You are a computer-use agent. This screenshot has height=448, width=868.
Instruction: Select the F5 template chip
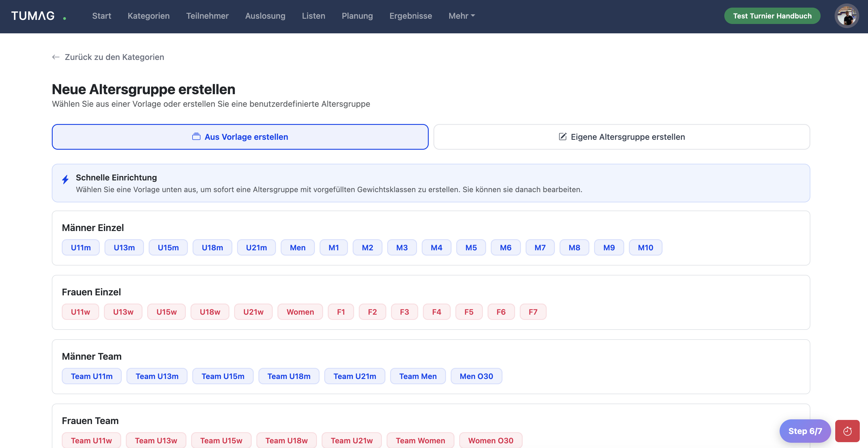pos(469,312)
